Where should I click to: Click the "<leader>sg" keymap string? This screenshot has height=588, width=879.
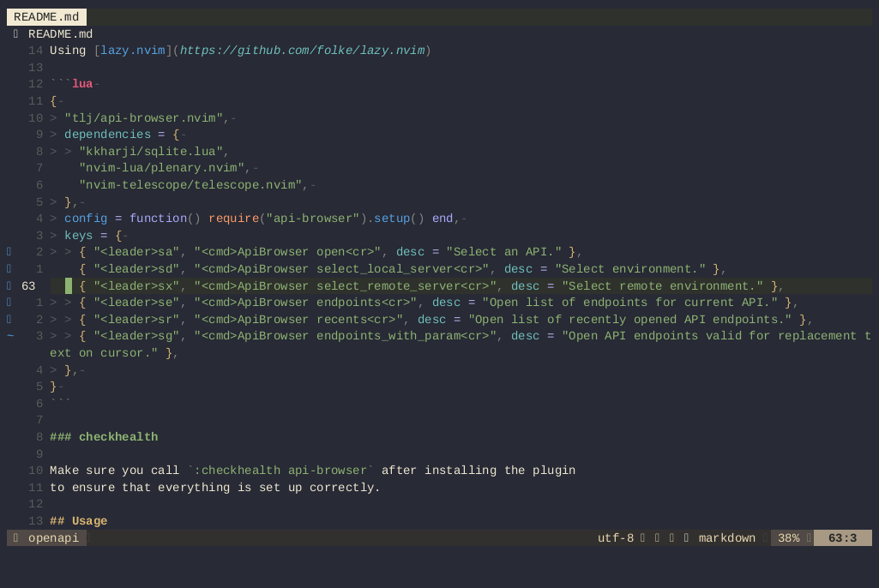136,336
